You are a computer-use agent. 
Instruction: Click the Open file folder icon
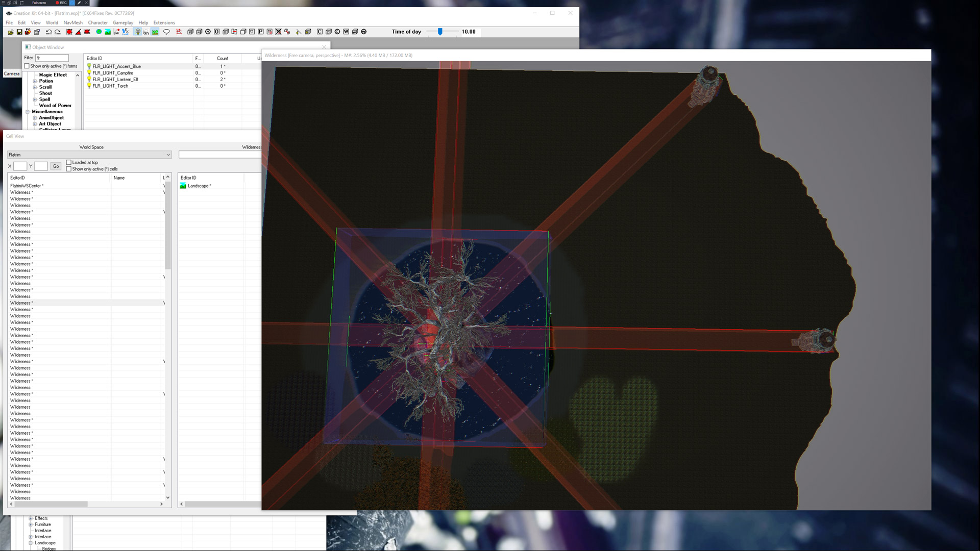[11, 32]
